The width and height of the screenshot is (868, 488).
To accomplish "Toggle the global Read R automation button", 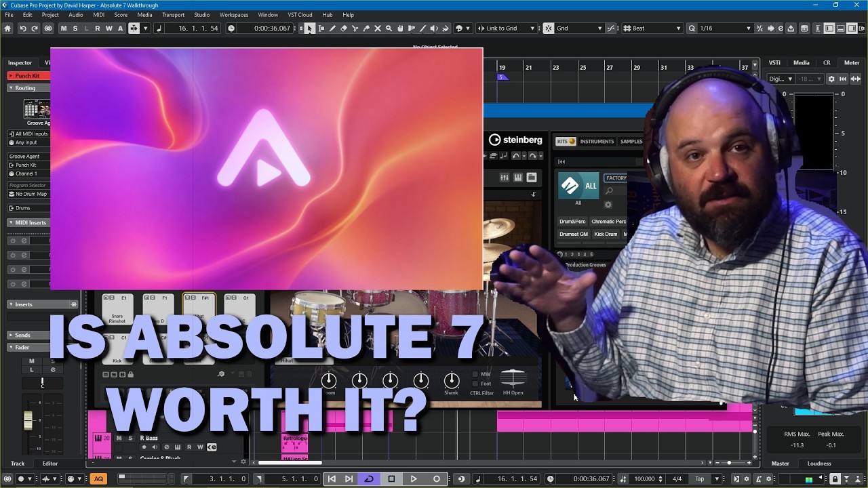I will coord(98,28).
